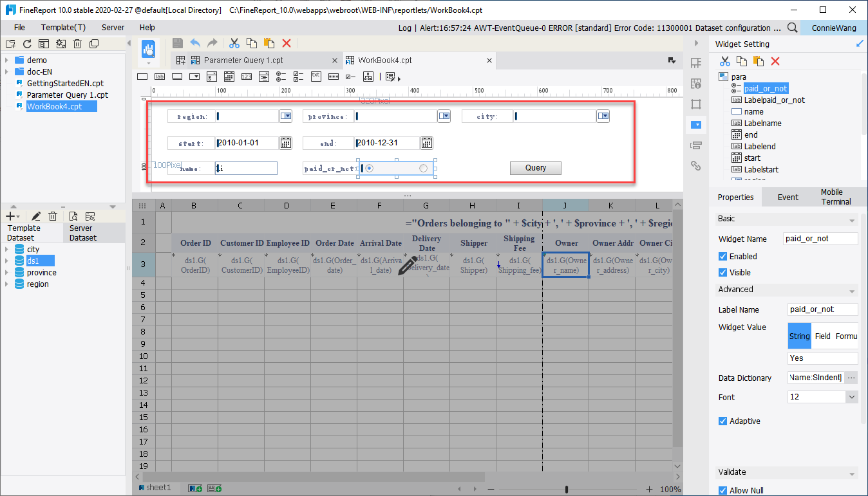Screen dimensions: 868x496
Task: Click the Save template icon
Action: click(x=178, y=43)
